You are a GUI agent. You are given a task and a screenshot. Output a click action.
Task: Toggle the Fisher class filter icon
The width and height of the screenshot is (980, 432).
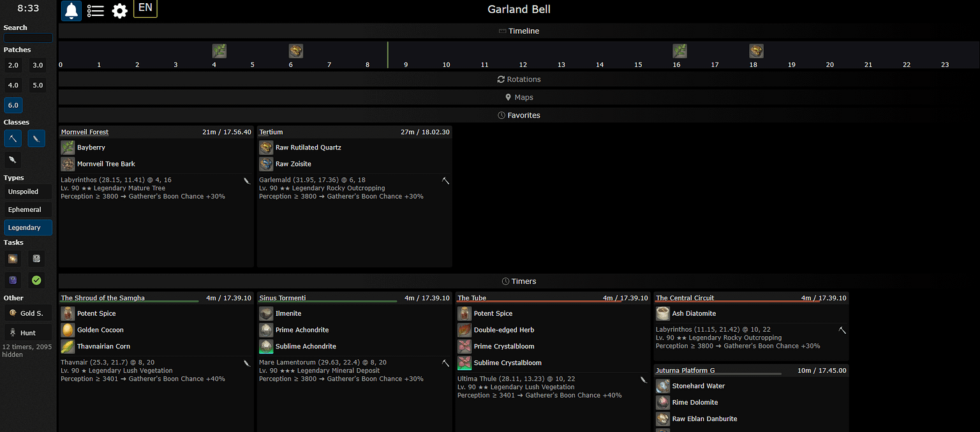coord(13,160)
